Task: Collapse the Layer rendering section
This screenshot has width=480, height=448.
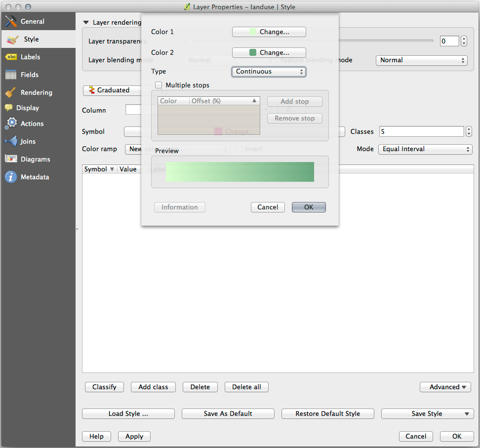Action: pos(86,23)
